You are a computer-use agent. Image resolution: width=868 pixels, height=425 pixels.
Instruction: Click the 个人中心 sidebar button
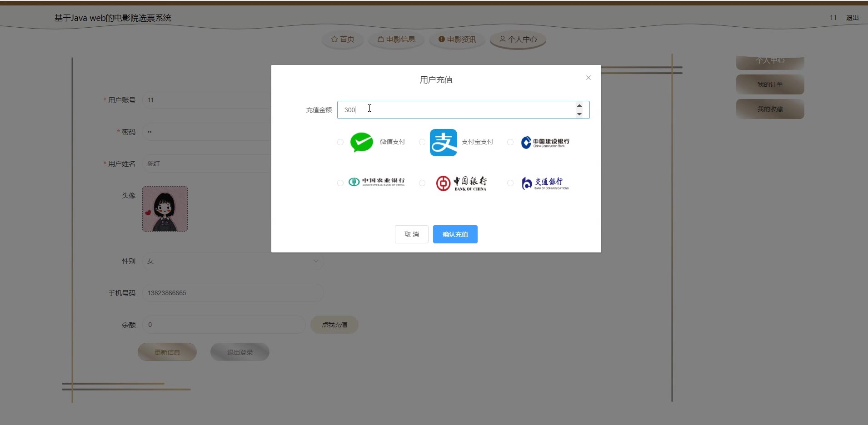tap(770, 62)
